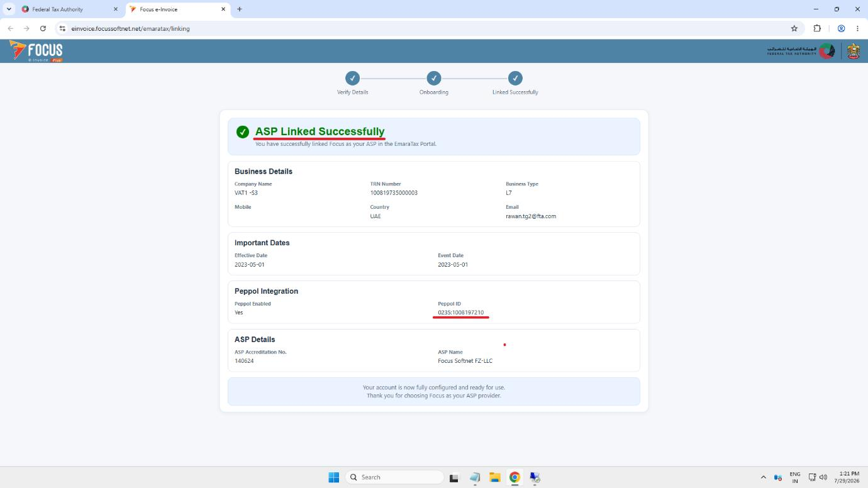
Task: Open the Chrome profile icon
Action: 841,28
